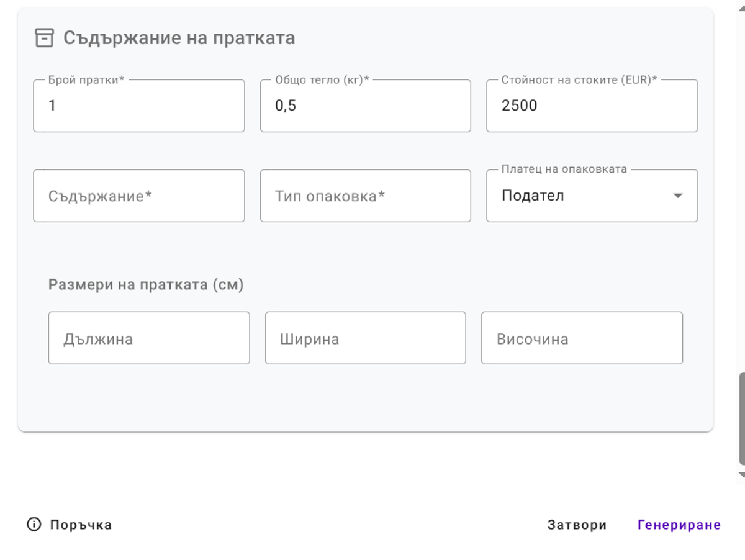
Task: Click the Затвори button
Action: pos(577,525)
